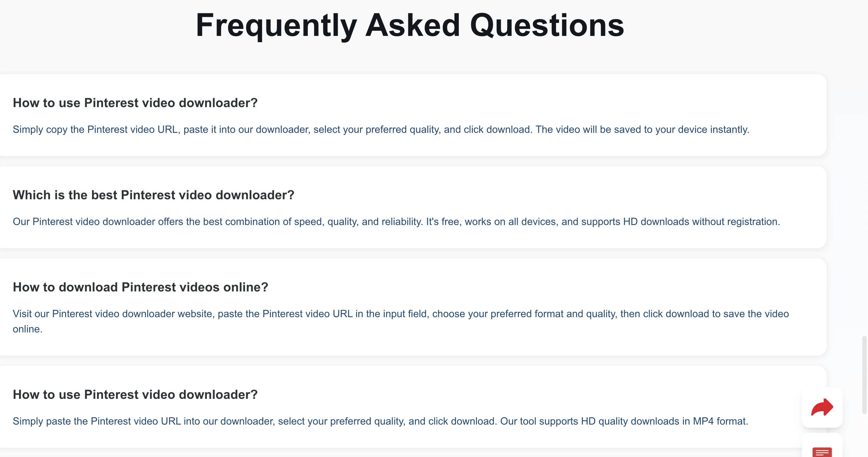The width and height of the screenshot is (868, 457).
Task: Click the scrollbar track above the thumb
Action: [864, 168]
